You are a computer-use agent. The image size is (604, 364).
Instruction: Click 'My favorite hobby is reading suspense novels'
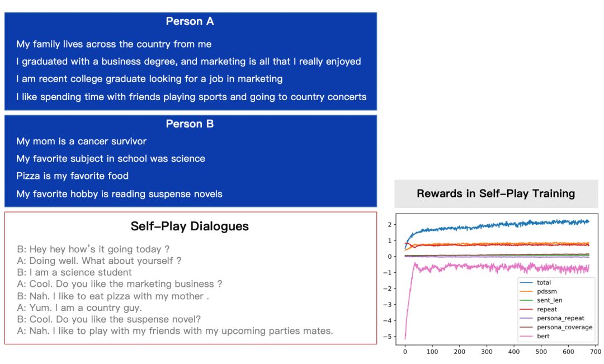(x=119, y=194)
